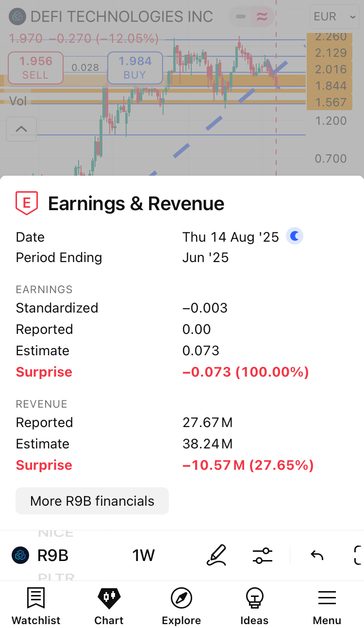Toggle the grey dash pill switch
Viewport: 364px width, 628px height.
[240, 17]
